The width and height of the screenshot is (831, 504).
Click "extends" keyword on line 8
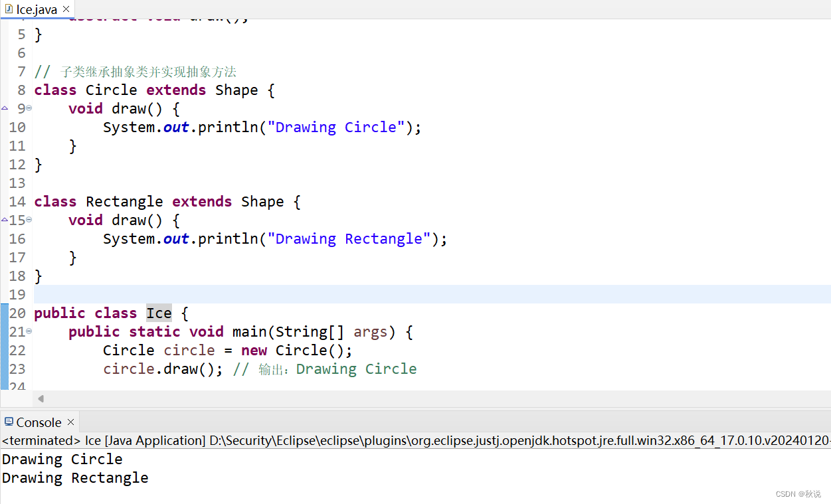[x=176, y=90]
